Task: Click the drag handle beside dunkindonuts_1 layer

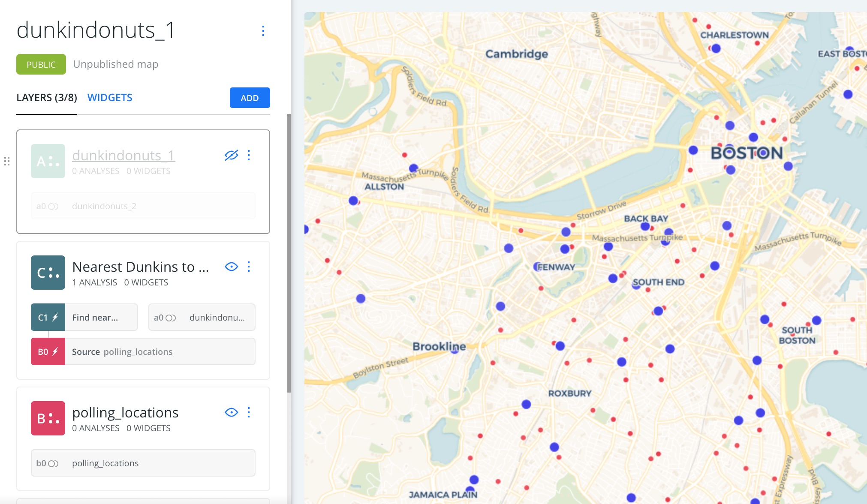Action: coord(7,161)
